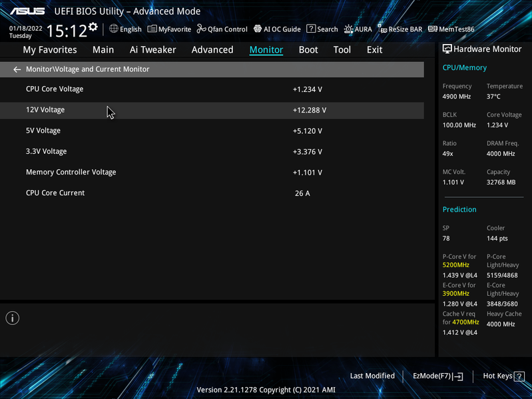Click the EzMode exit arrow icon

pyautogui.click(x=457, y=376)
